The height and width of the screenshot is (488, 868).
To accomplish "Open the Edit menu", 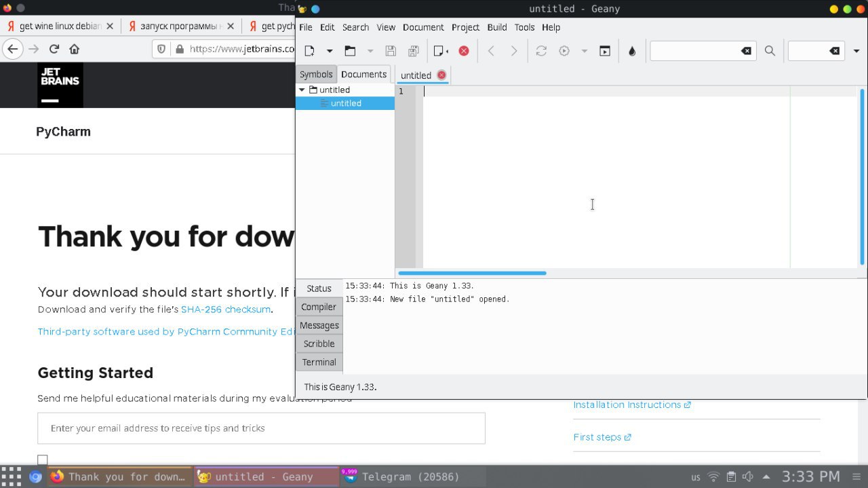I will pyautogui.click(x=328, y=27).
